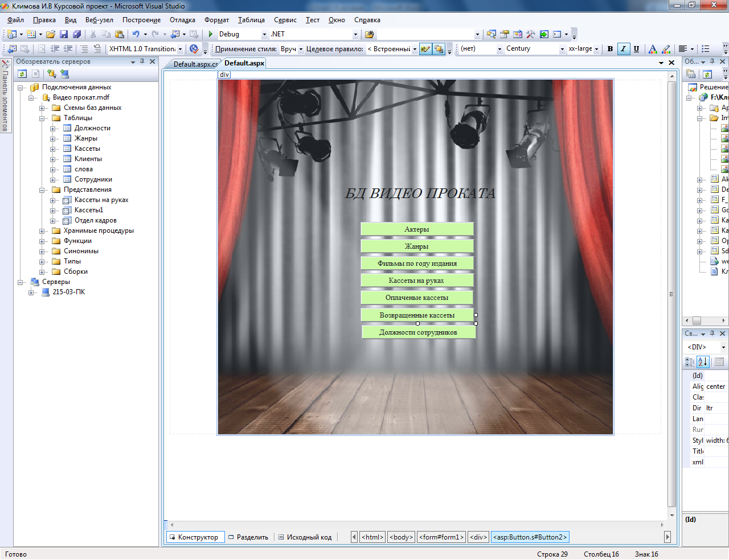Expand the Схемы баз данных node
This screenshot has height=560, width=729.
tap(42, 108)
